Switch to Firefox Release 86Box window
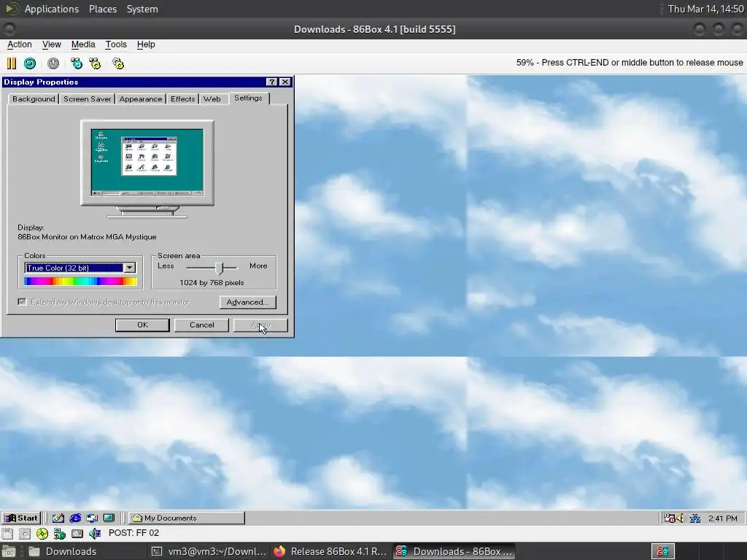Viewport: 747px width, 560px height. point(332,551)
